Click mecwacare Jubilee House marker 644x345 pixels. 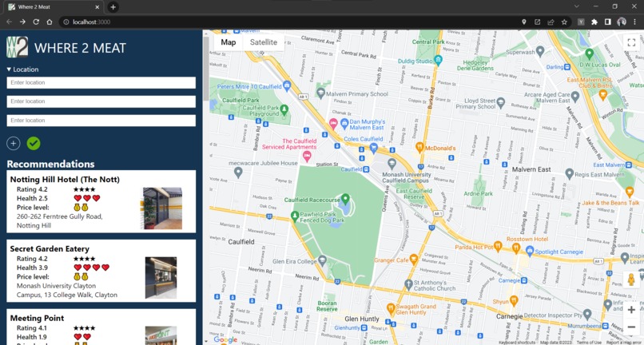[238, 172]
